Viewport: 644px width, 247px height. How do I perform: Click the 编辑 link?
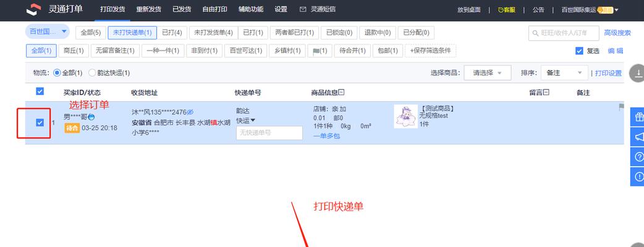pyautogui.click(x=615, y=51)
